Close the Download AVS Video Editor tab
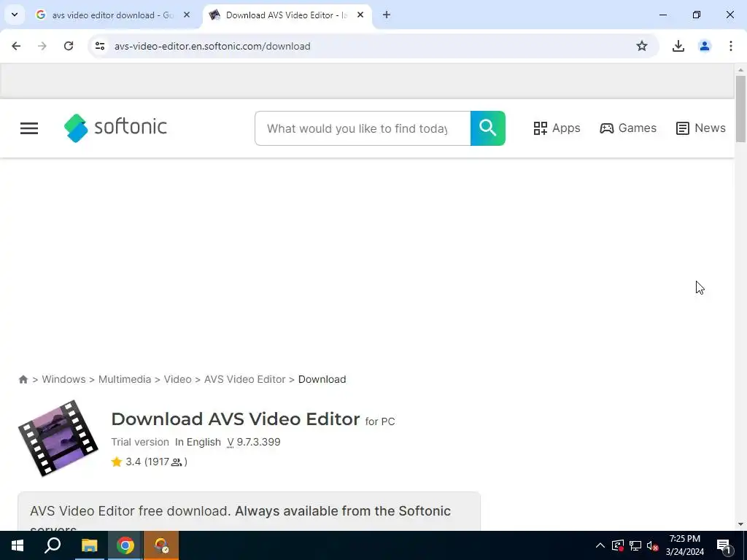The width and height of the screenshot is (747, 560). point(360,15)
